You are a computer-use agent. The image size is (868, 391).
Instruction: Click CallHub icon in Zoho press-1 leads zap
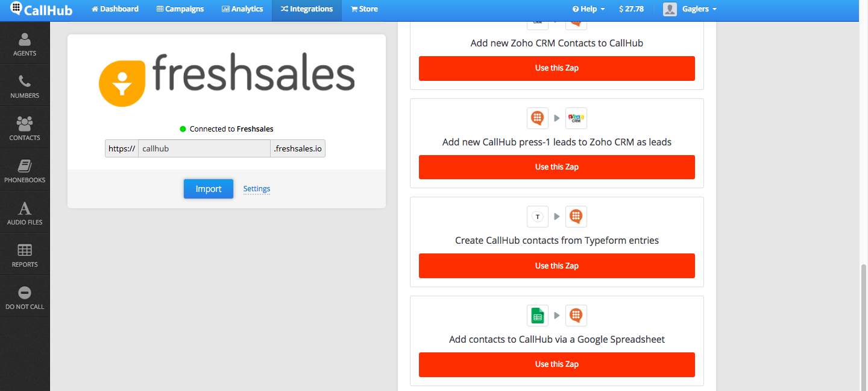coord(538,118)
